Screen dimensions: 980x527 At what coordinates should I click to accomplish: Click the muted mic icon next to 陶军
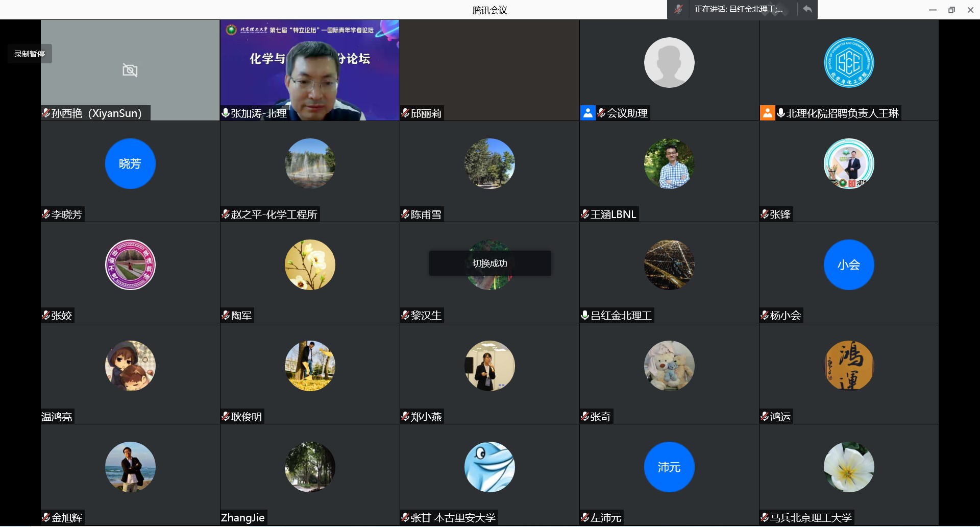tap(225, 315)
